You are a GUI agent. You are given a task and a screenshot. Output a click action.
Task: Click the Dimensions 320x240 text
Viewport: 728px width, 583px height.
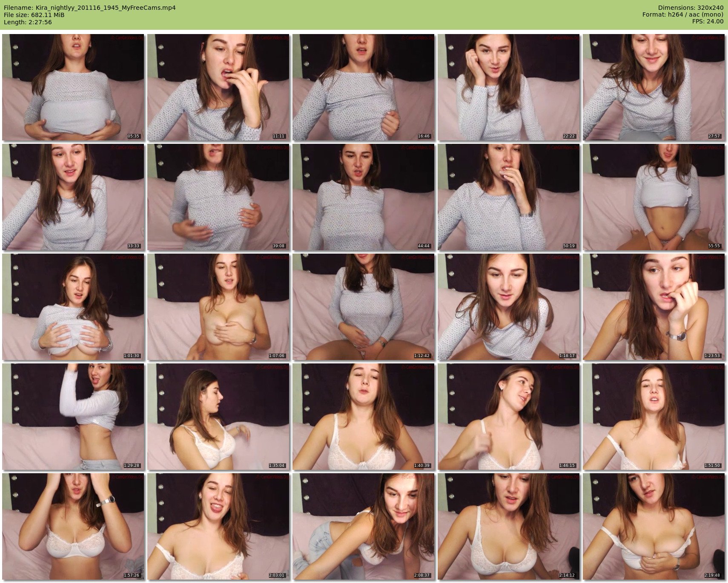click(691, 8)
